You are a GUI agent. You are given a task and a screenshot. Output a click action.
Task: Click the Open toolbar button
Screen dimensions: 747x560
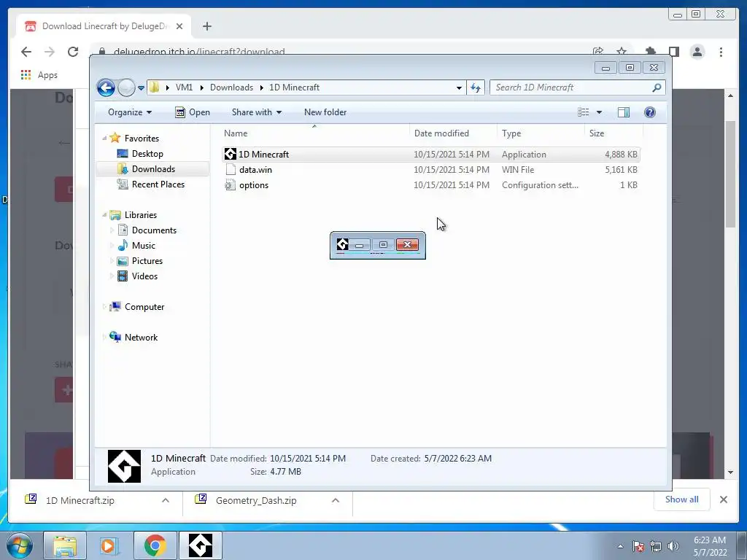click(x=193, y=112)
